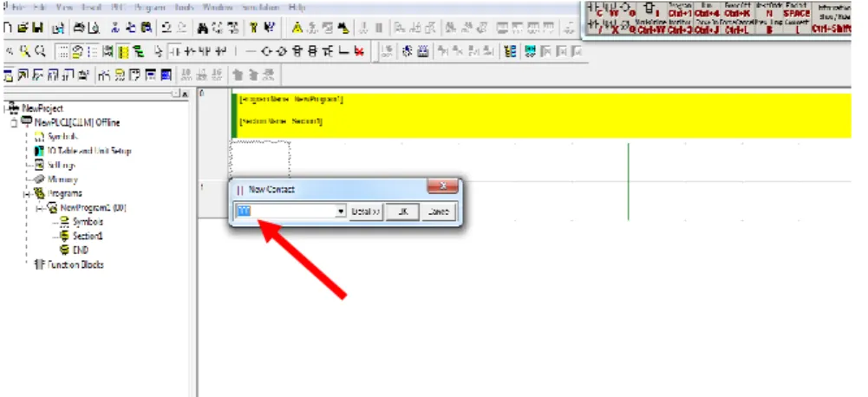Select NewPLC1[CJ1M] Offline in tree

tap(77, 122)
